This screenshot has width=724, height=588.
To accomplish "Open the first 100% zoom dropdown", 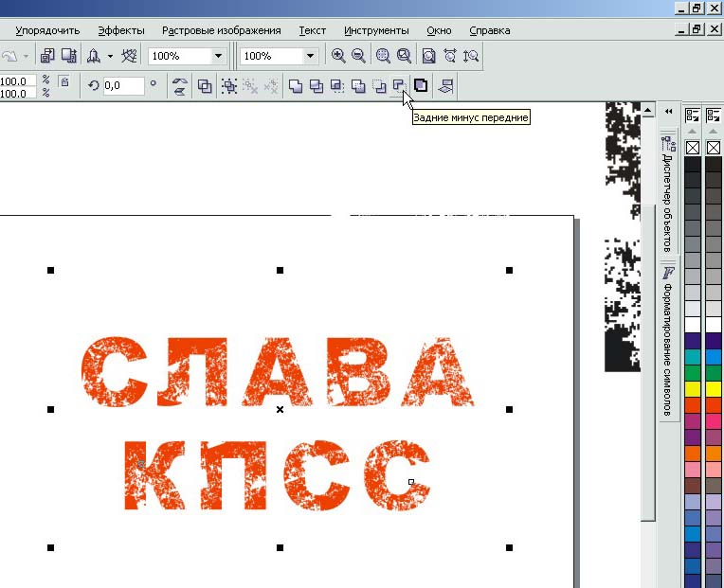I will (218, 57).
